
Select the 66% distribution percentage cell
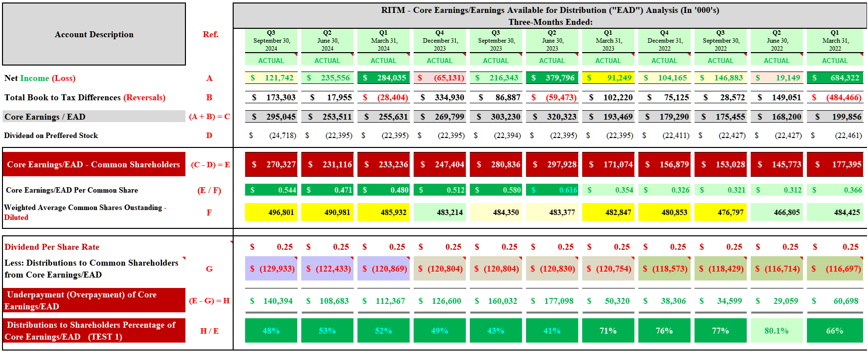point(835,331)
